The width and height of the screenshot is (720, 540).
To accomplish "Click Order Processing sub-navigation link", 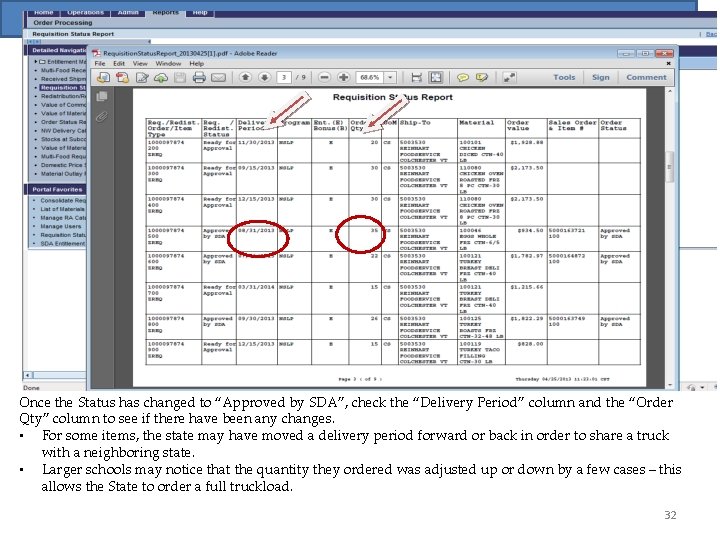I will (x=63, y=22).
